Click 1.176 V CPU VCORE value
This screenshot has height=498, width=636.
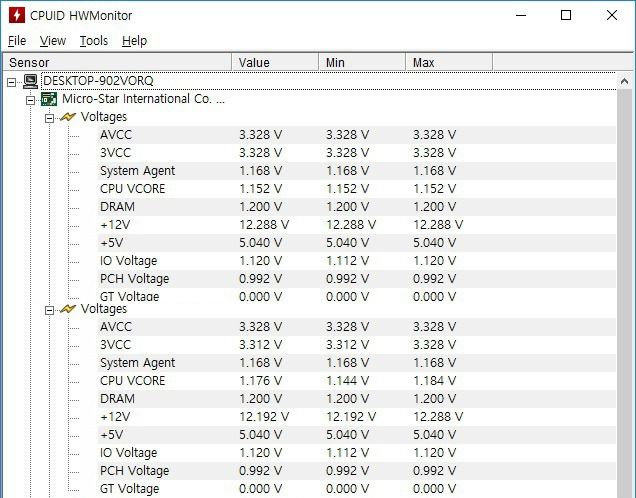pyautogui.click(x=260, y=381)
